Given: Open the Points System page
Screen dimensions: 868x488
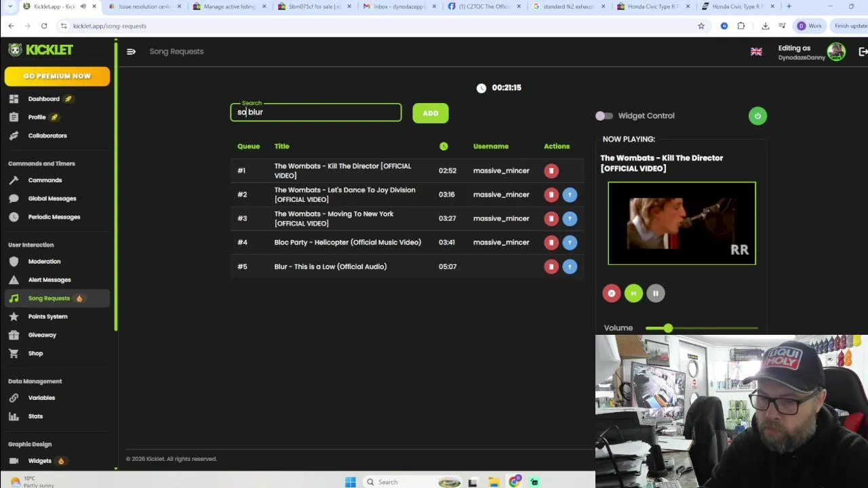Looking at the screenshot, I should 47,317.
